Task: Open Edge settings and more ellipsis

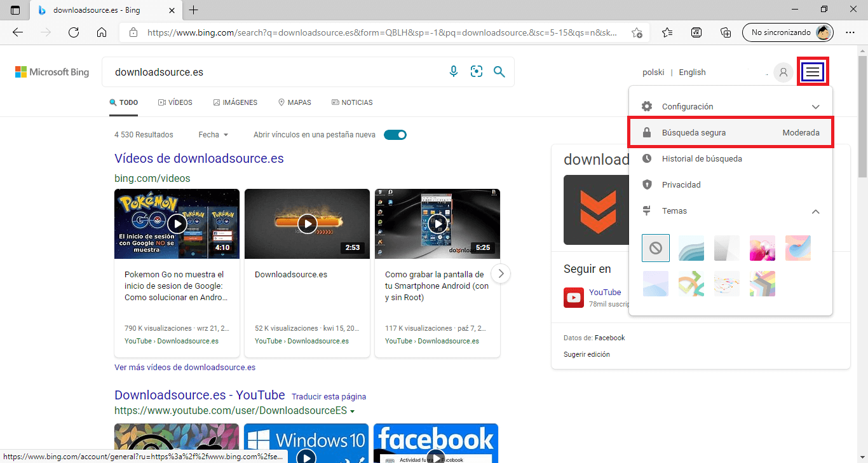Action: (x=850, y=32)
